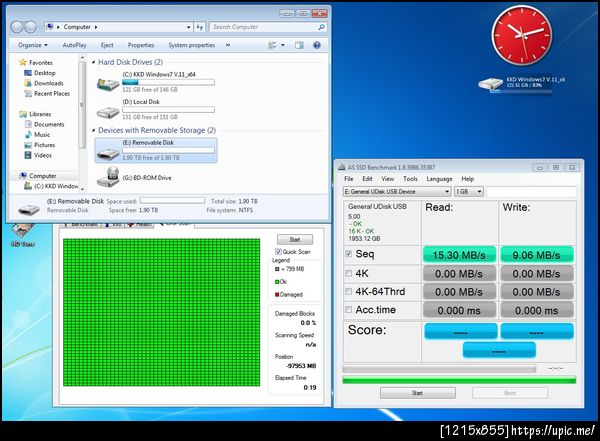Go back with Explorer back arrow
The height and width of the screenshot is (441, 600).
coord(16,27)
